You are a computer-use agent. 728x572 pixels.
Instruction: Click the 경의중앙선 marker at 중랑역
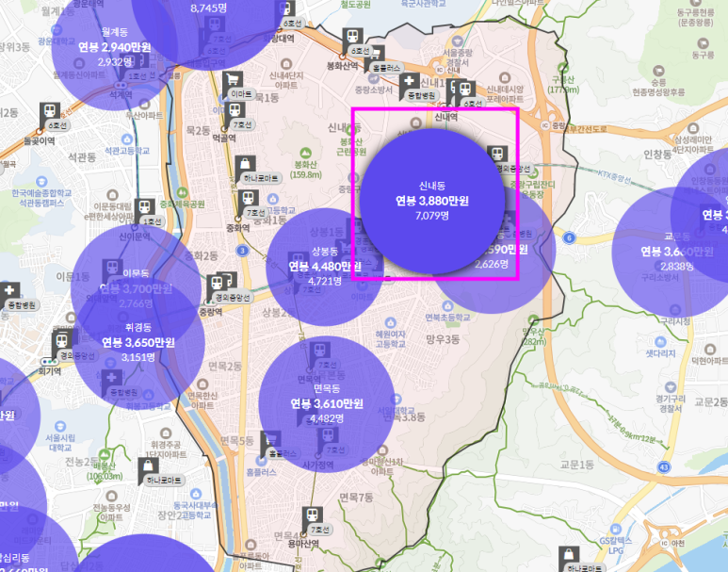pyautogui.click(x=217, y=284)
